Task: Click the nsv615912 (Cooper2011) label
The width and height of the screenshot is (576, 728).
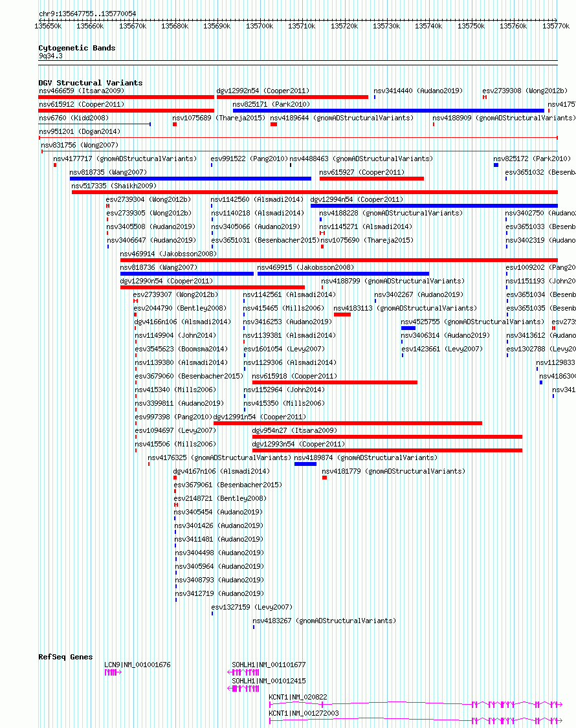Action: pos(82,104)
